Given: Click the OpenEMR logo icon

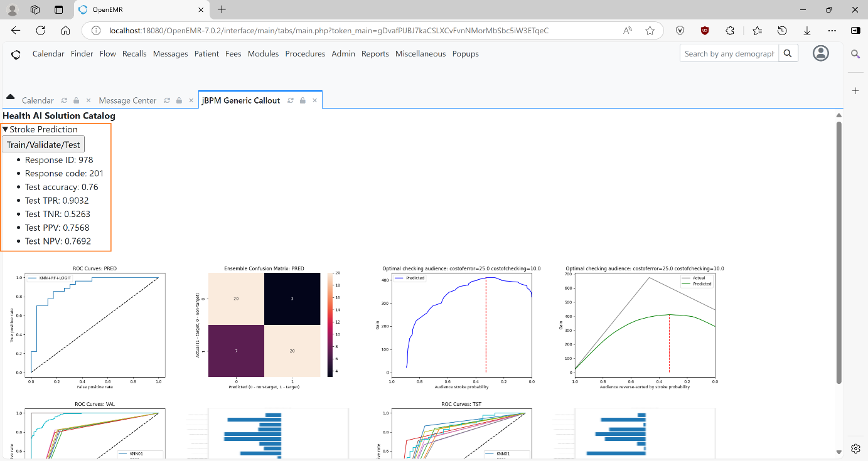Looking at the screenshot, I should (15, 55).
